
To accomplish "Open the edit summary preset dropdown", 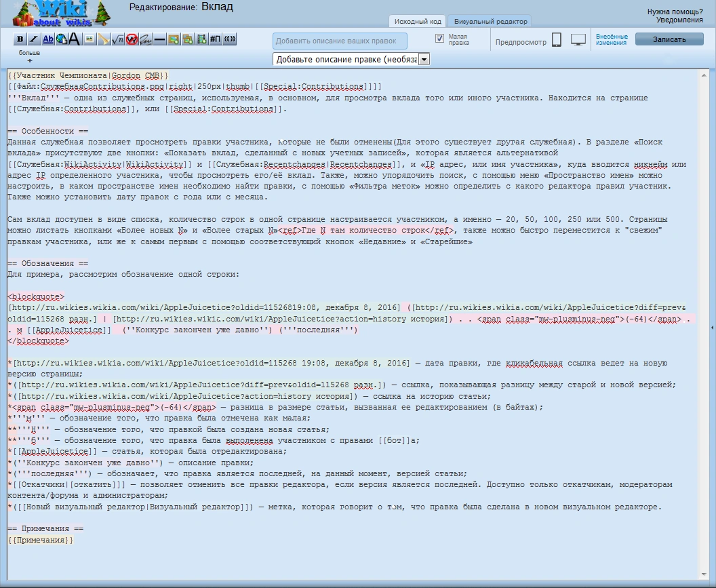I will pos(351,60).
